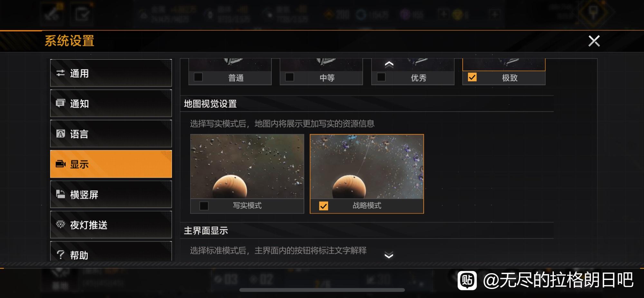Open the 横竖屏 screen orientation icon
Image resolution: width=644 pixels, height=298 pixels.
pos(61,194)
